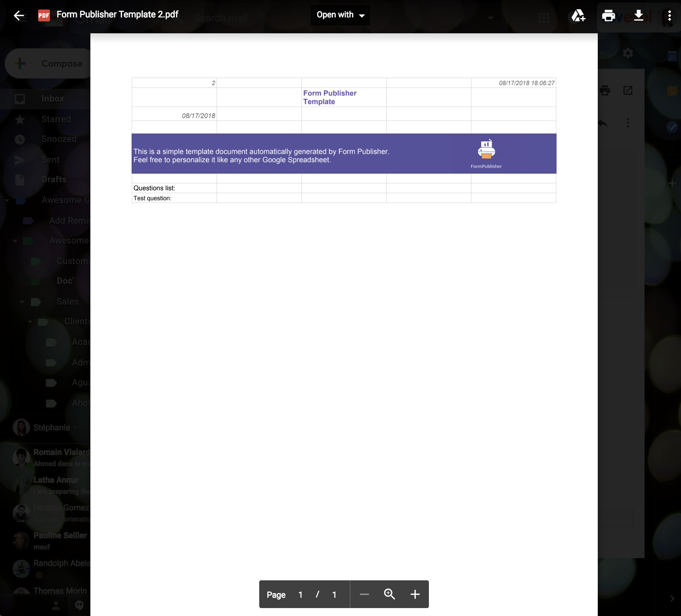This screenshot has height=616, width=681.
Task: Open the Sent folder
Action: 50,160
